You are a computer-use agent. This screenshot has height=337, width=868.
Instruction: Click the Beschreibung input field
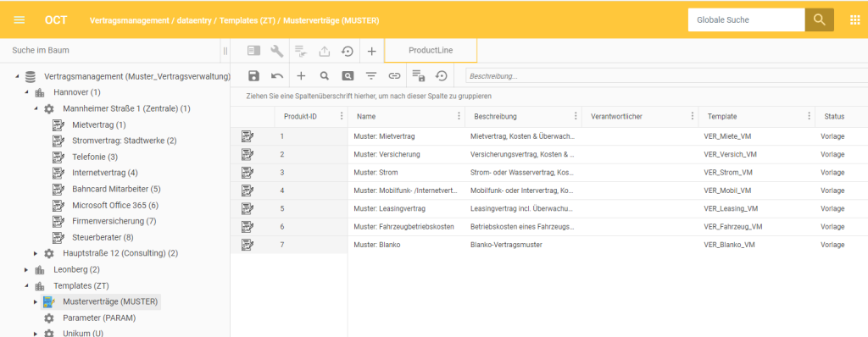(666, 76)
